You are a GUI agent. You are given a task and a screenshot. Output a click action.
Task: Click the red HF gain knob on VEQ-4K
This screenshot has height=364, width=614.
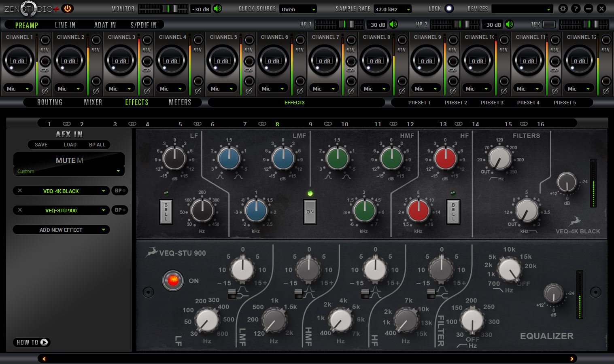445,158
